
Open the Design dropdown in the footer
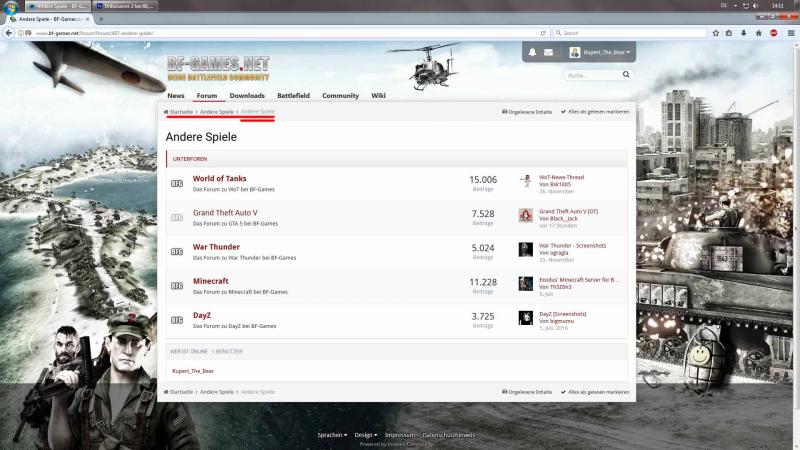click(365, 435)
